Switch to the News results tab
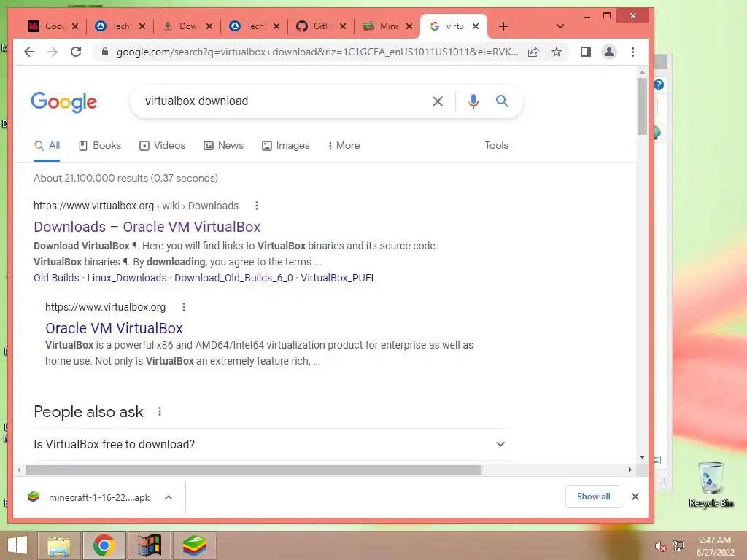 pos(223,146)
